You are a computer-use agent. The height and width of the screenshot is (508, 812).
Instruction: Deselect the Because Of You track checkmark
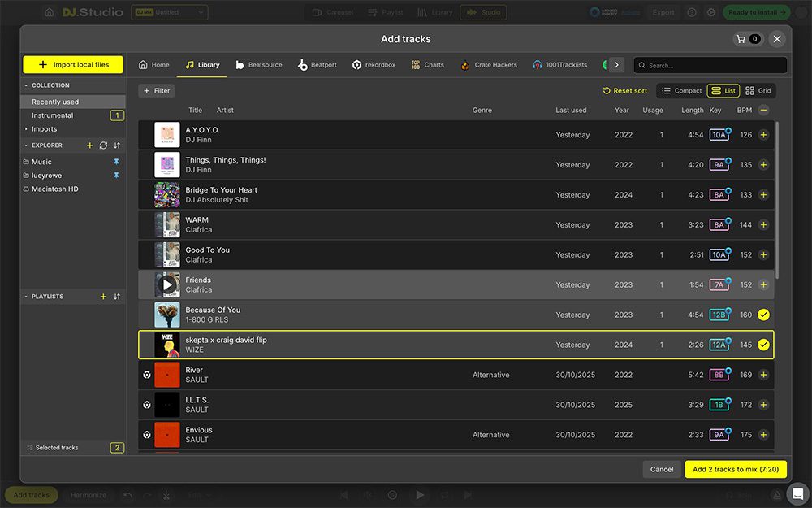[x=762, y=315]
